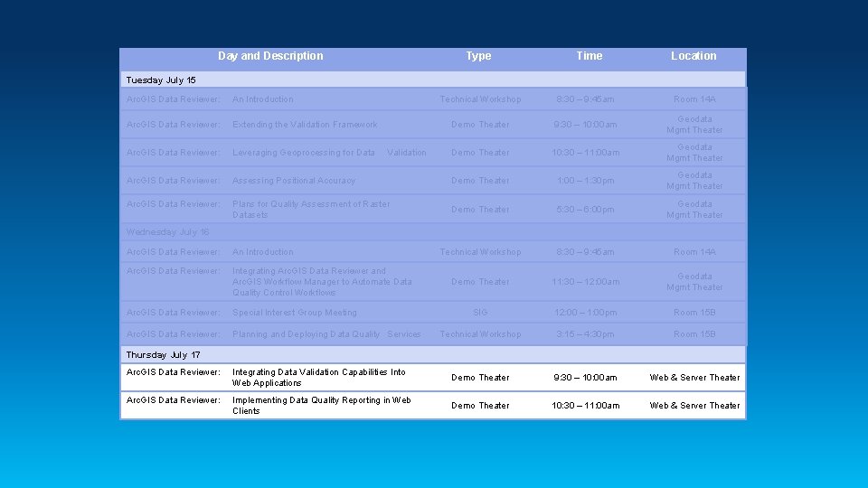Image resolution: width=868 pixels, height=488 pixels.
Task: Click "Geodata Mgmt Theater" in the Raster Datasets row
Action: point(694,209)
